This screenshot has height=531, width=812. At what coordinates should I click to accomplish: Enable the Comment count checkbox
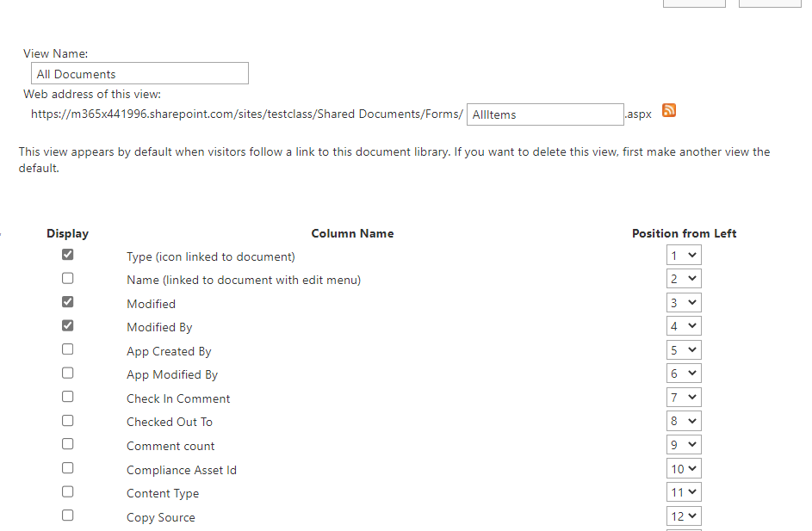click(x=67, y=444)
